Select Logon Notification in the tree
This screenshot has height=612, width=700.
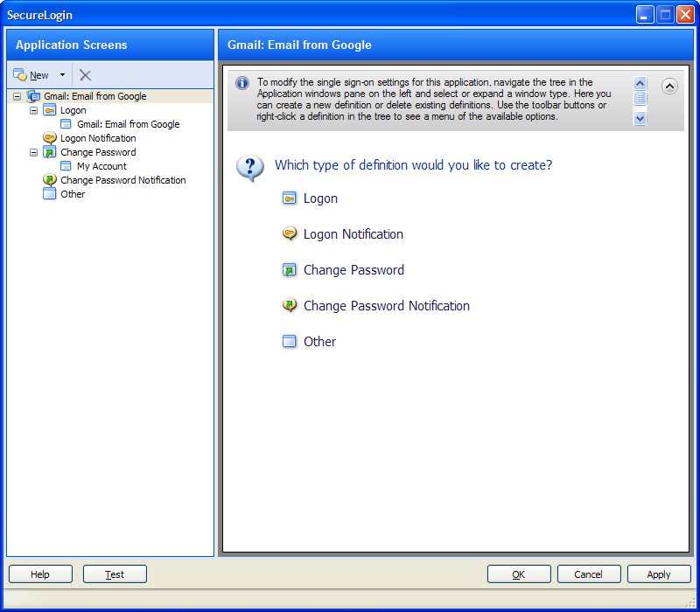[98, 138]
